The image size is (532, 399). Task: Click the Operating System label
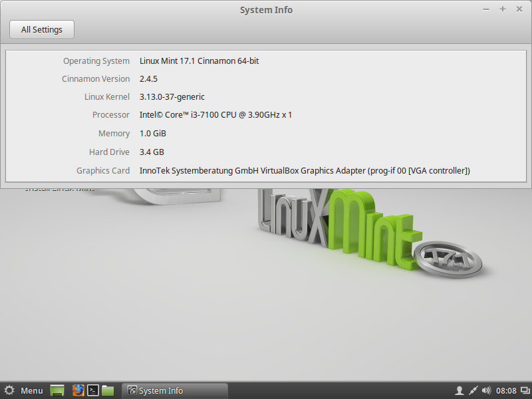pos(96,61)
